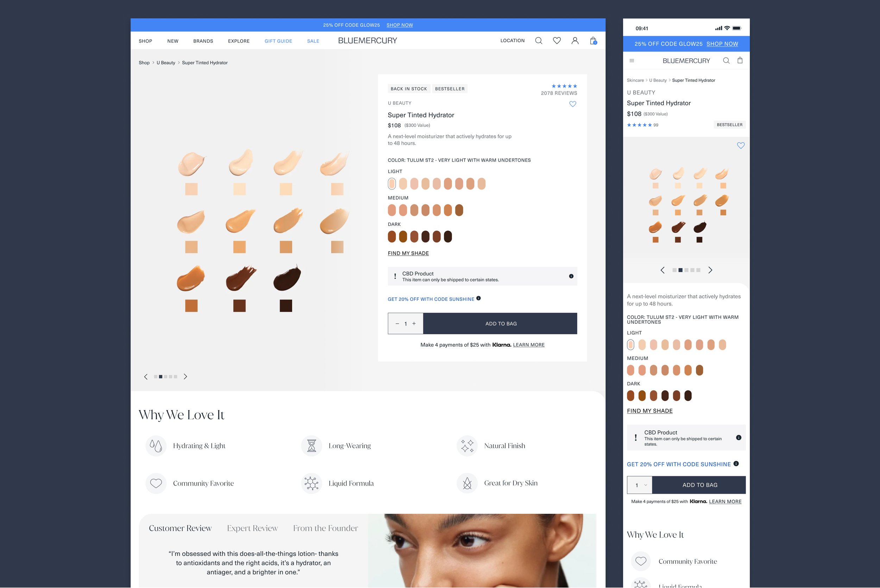Open search in the desktop header
This screenshot has width=880, height=588.
point(538,40)
